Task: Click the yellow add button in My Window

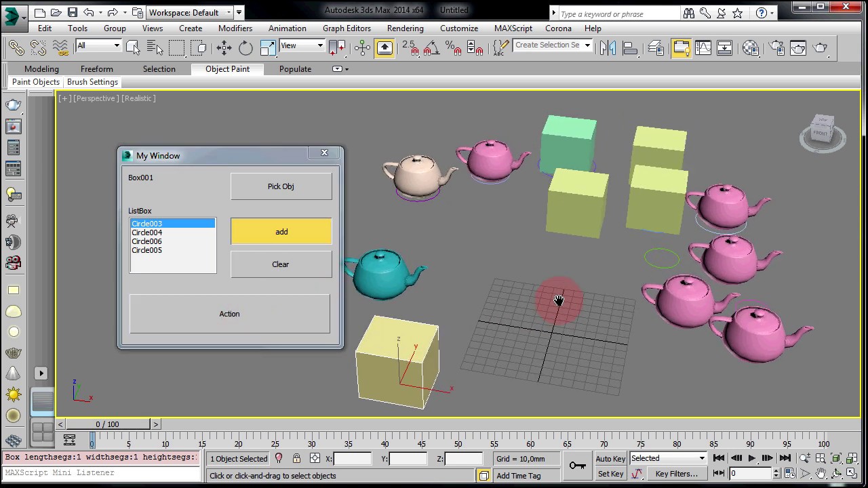Action: (x=281, y=232)
